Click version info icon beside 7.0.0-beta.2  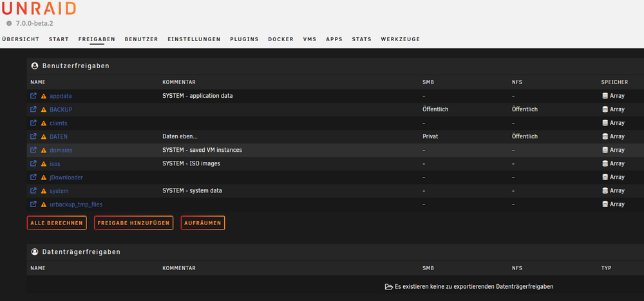[9, 23]
